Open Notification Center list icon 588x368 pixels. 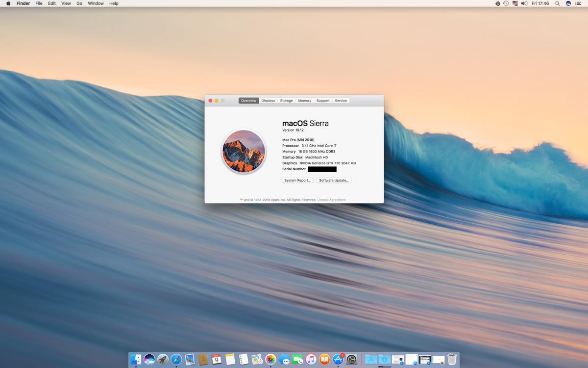coord(578,3)
